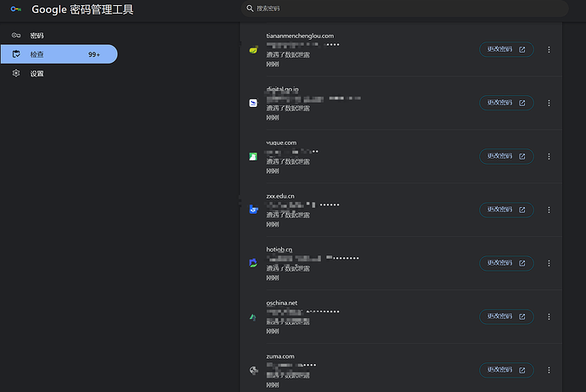Open more options for zuma.com

549,370
